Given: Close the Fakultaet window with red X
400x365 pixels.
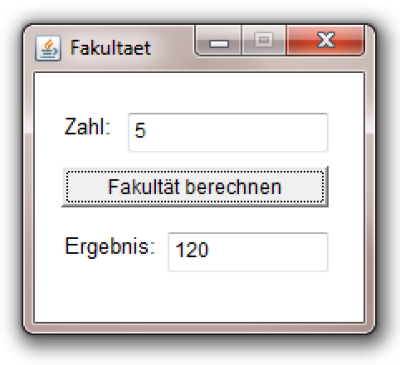Looking at the screenshot, I should tap(325, 40).
